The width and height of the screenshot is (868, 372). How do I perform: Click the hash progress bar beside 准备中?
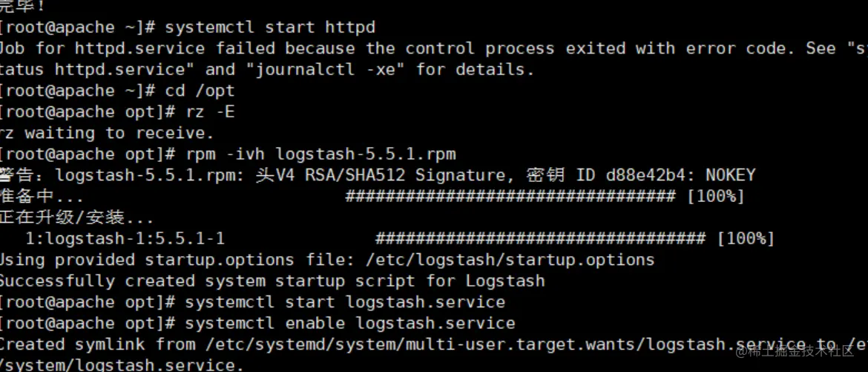[510, 197]
